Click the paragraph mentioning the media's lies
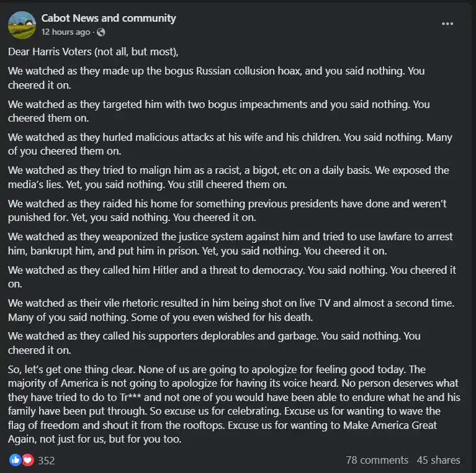 pos(228,178)
